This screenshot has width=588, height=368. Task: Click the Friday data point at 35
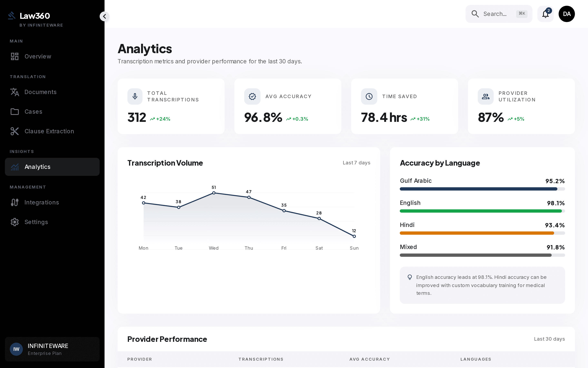[x=284, y=211]
